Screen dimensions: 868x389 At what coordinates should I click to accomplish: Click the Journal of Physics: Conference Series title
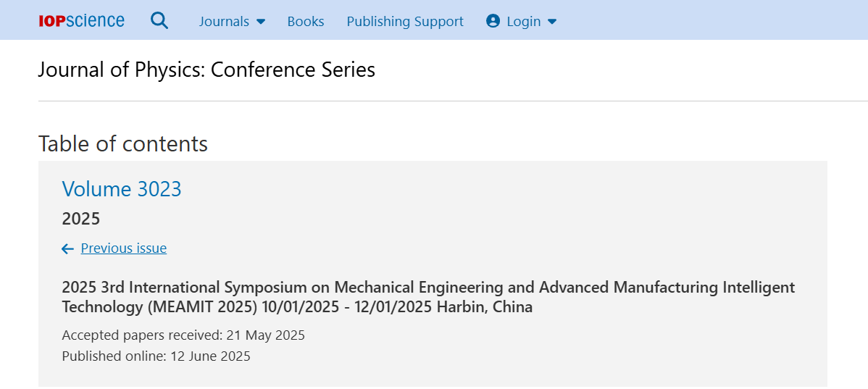(206, 70)
